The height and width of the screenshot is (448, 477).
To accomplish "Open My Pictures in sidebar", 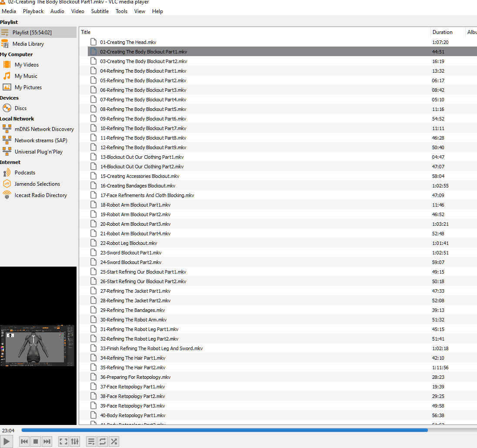I will (38, 87).
